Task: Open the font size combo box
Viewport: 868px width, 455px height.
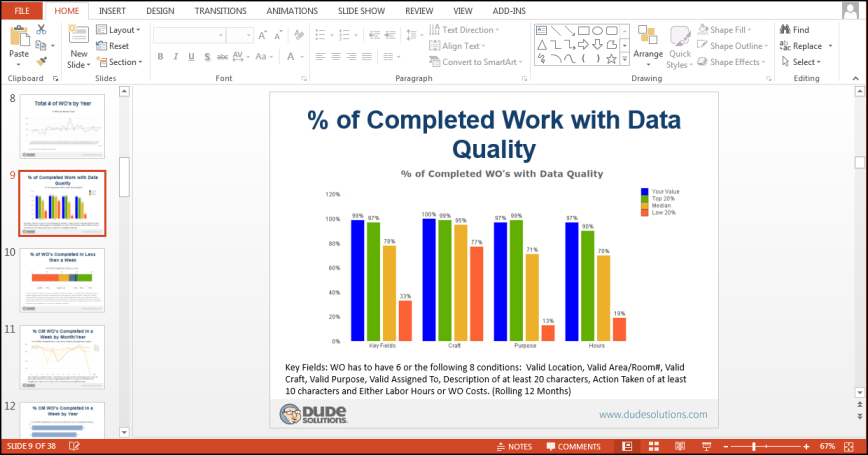Action: tap(240, 35)
